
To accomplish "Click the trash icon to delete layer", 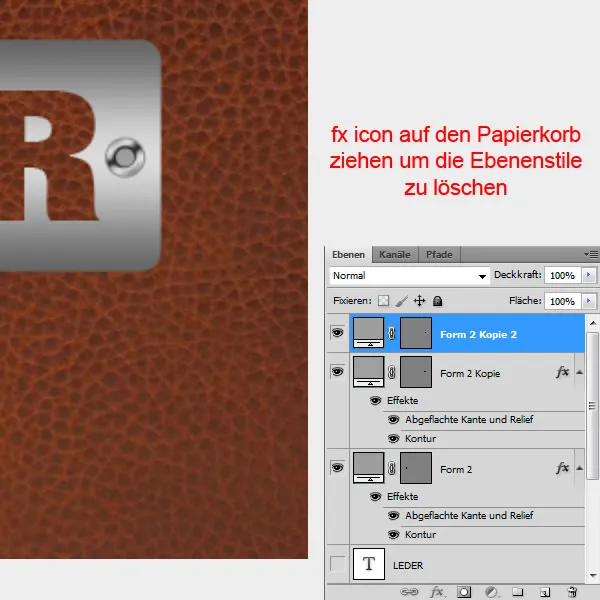I will point(572,592).
